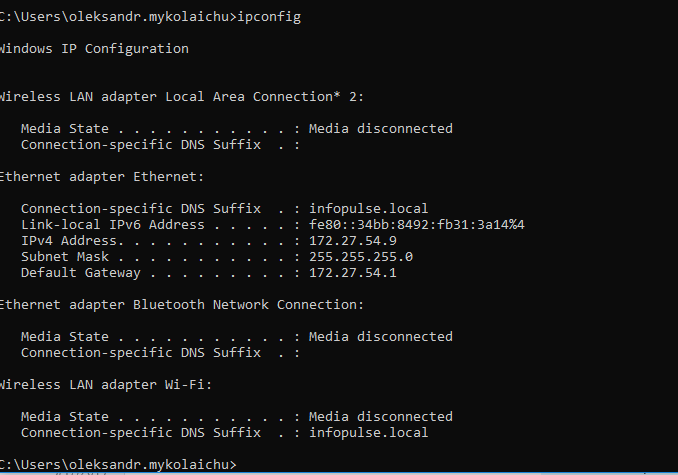Click the IPv4 address 172.27.54.9
This screenshot has height=475, width=678.
pos(352,241)
